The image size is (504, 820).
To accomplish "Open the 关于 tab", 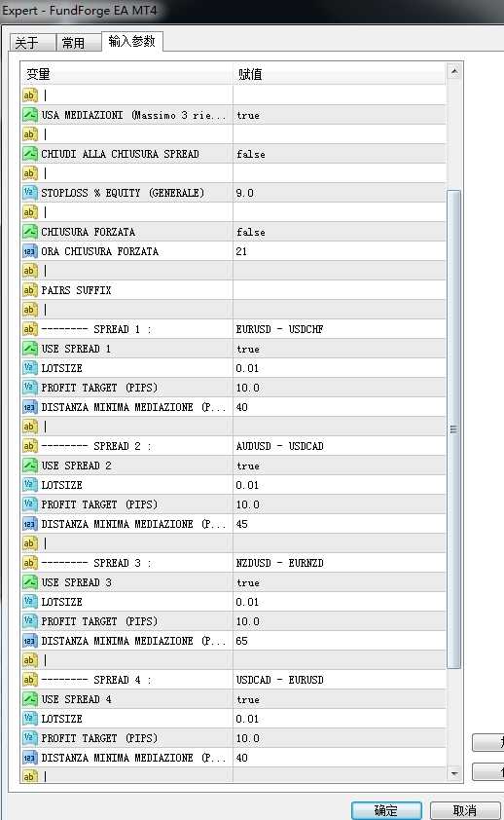I will [32, 42].
